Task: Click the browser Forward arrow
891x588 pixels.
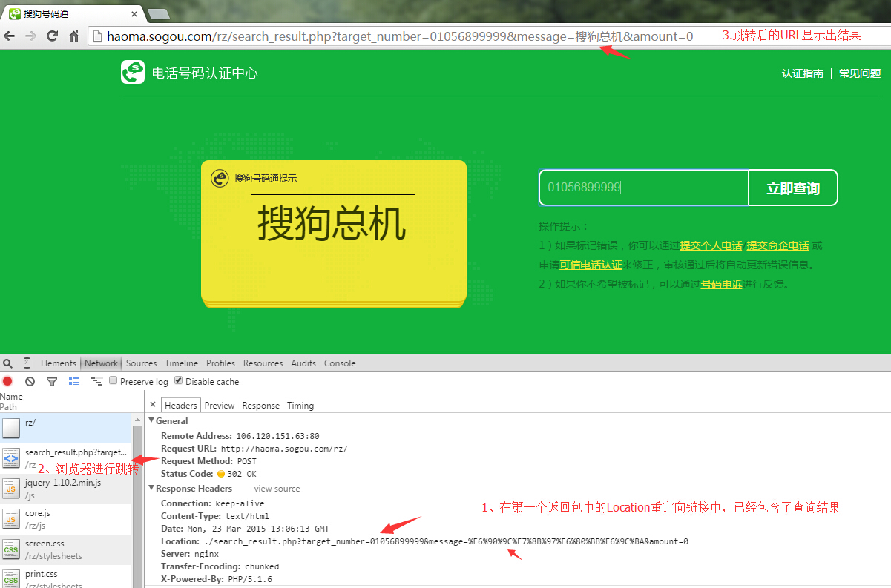Action: (x=30, y=36)
